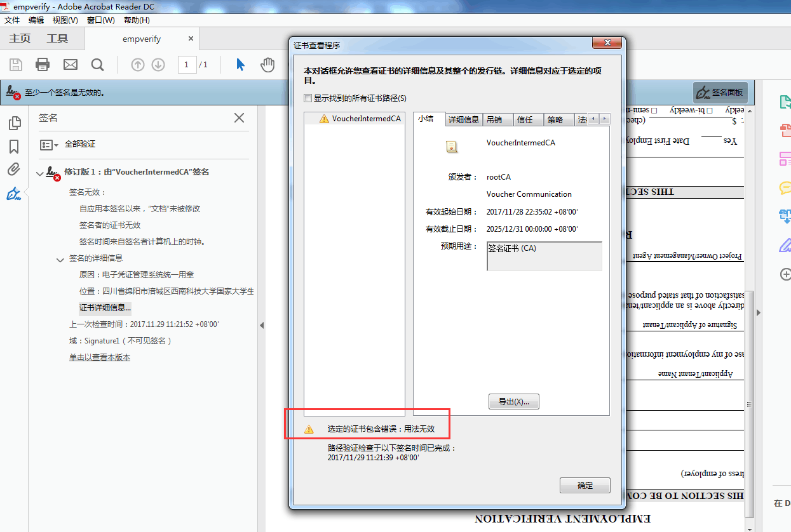Open the 全部验证 options dropdown

tap(50, 145)
